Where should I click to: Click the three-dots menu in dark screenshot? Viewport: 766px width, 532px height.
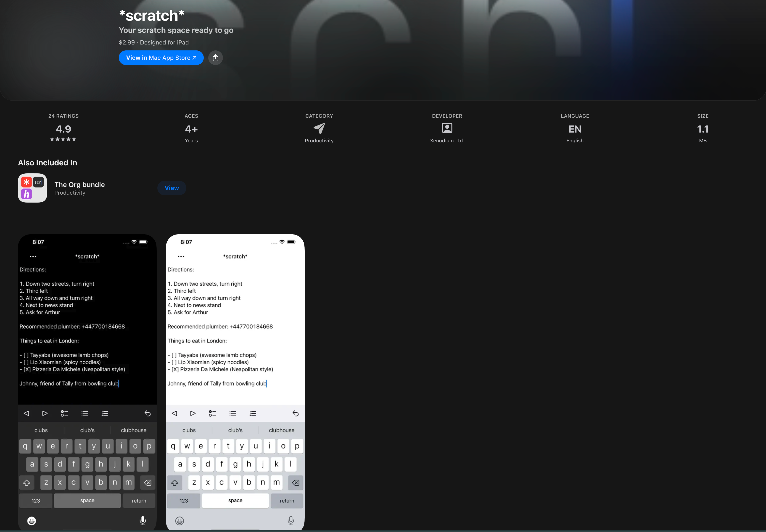(x=33, y=257)
